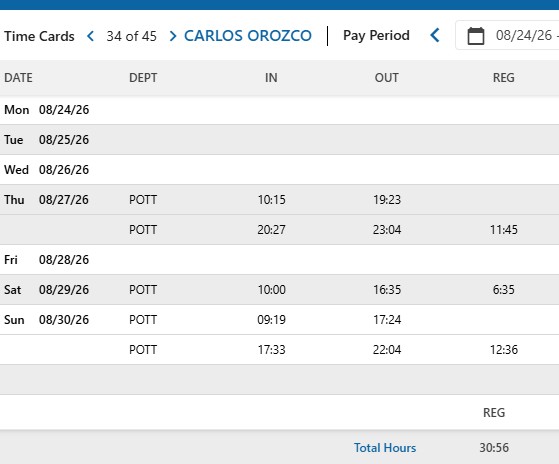Edit Saturday 16:35 clock-out time
Image resolution: width=559 pixels, height=464 pixels.
click(387, 290)
